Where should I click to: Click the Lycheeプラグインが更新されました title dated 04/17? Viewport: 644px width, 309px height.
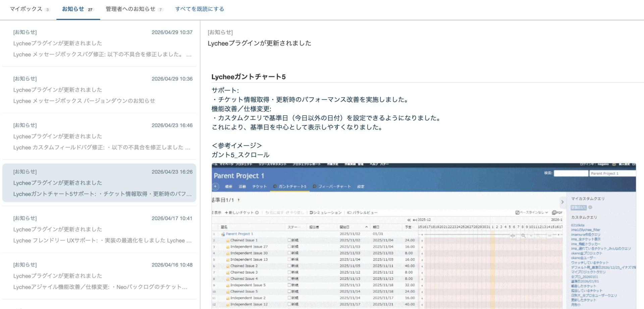click(58, 230)
